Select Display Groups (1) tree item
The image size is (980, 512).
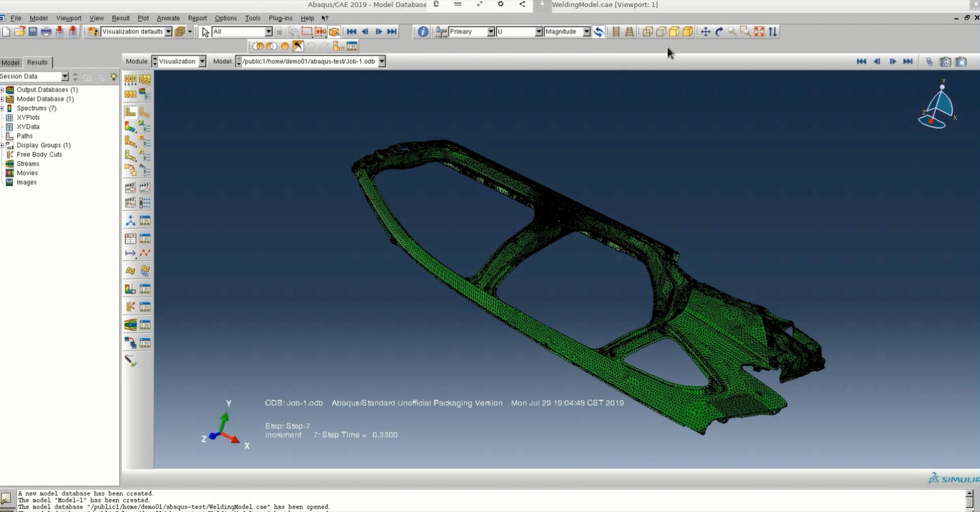(x=43, y=145)
